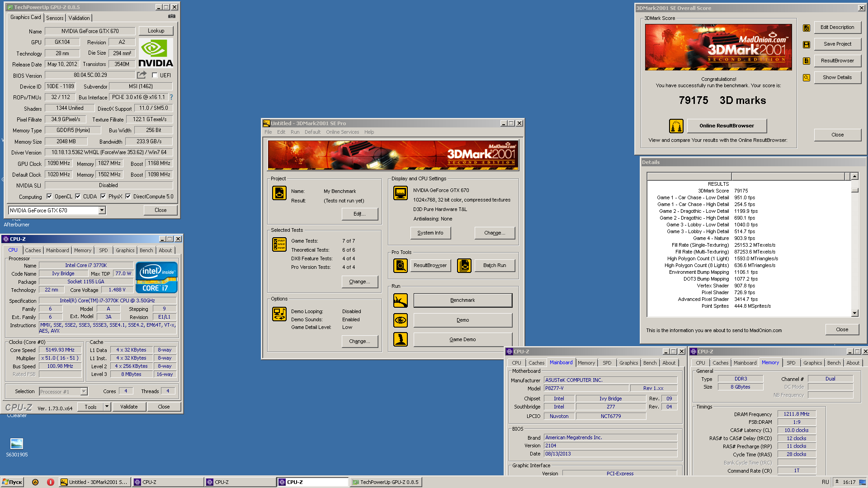The width and height of the screenshot is (868, 488).
Task: Click the Lookup button in GPU-Z
Action: (156, 31)
